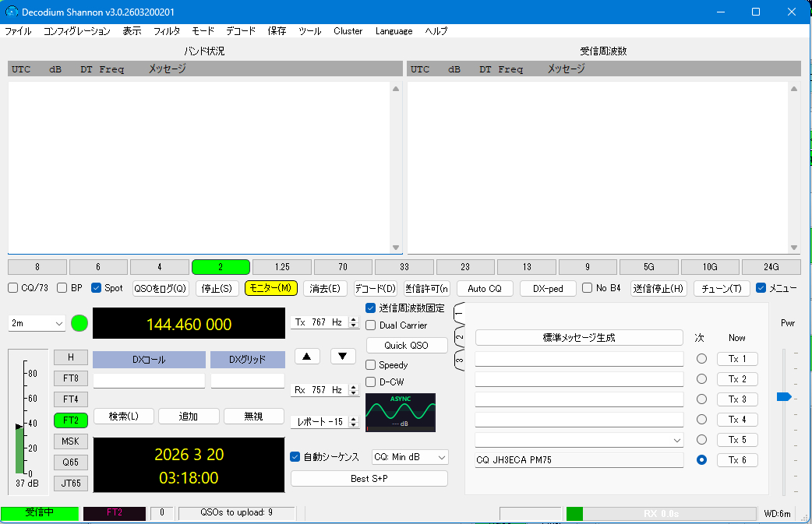The height and width of the screenshot is (524, 812).
Task: Select the Q65 mode button
Action: (70, 462)
